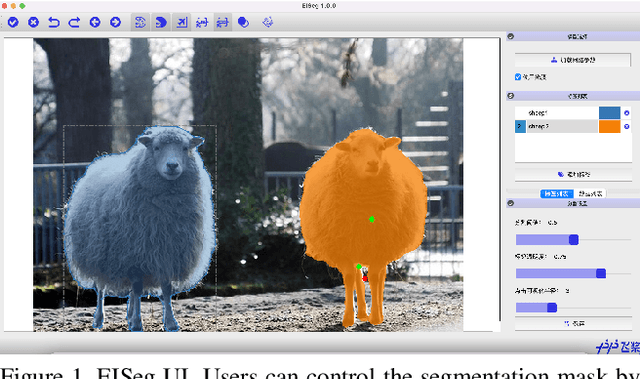Image resolution: width=640 pixels, height=379 pixels.
Task: Click the blue index cell numbered 2
Action: [x=520, y=126]
